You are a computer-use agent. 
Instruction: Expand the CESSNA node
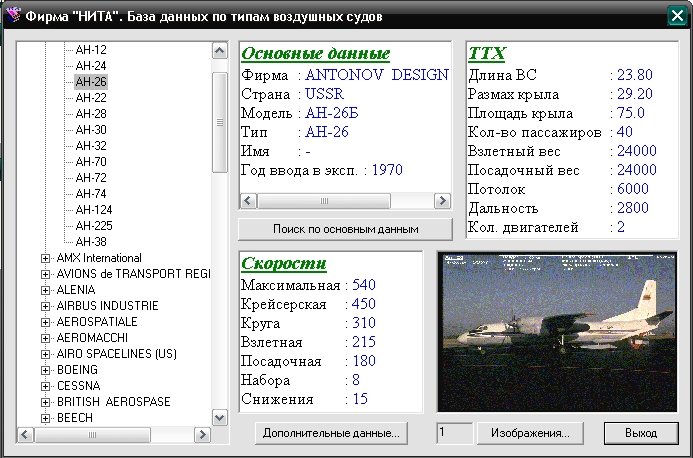coord(45,386)
